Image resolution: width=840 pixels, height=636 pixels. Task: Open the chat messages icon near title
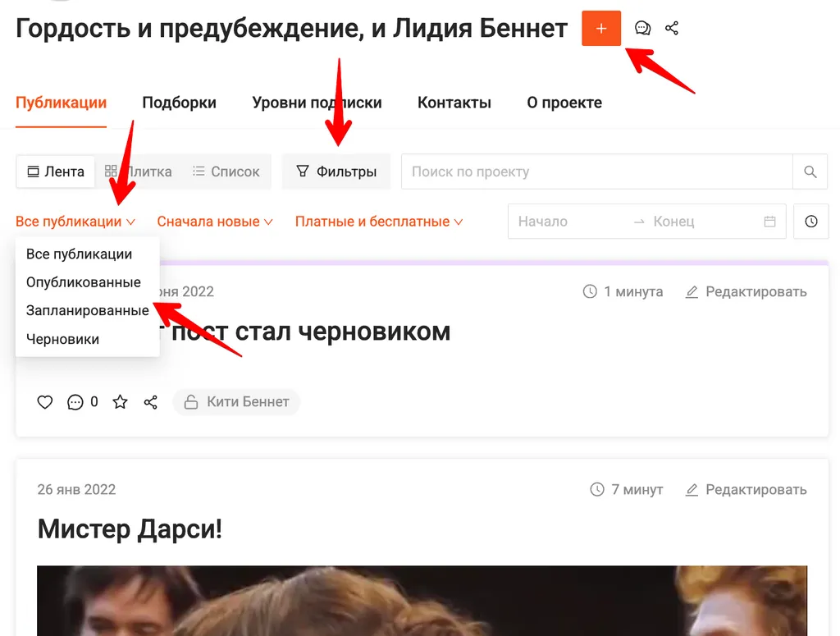643,29
